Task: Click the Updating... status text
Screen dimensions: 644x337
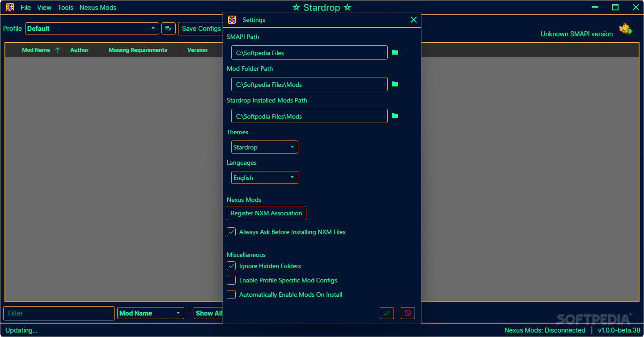Action: (x=21, y=330)
